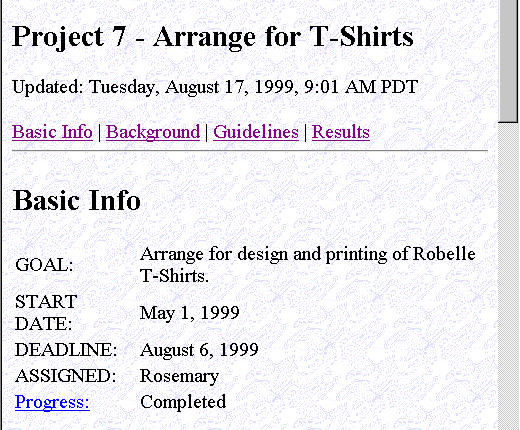Click the Updated date line text
Image resolution: width=520 pixels, height=430 pixels.
[215, 87]
